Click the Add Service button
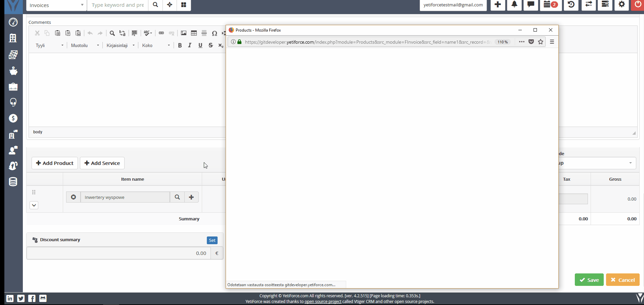644x305 pixels. [102, 163]
